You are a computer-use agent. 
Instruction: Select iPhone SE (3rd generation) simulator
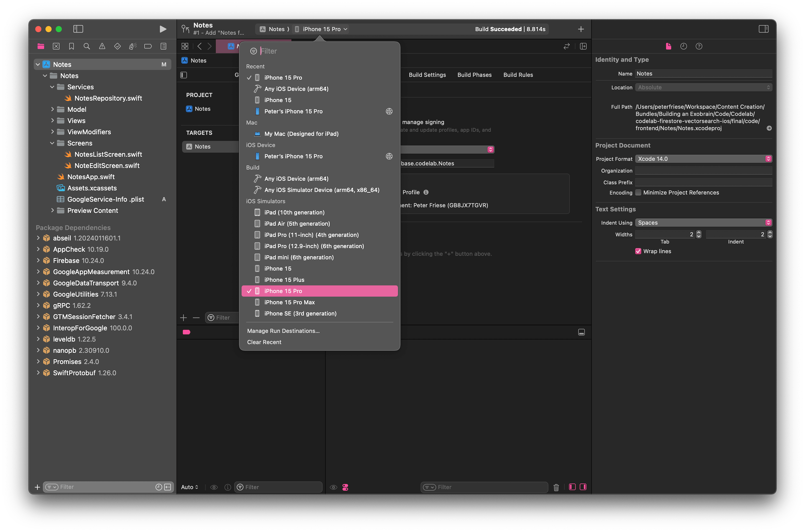(x=300, y=313)
